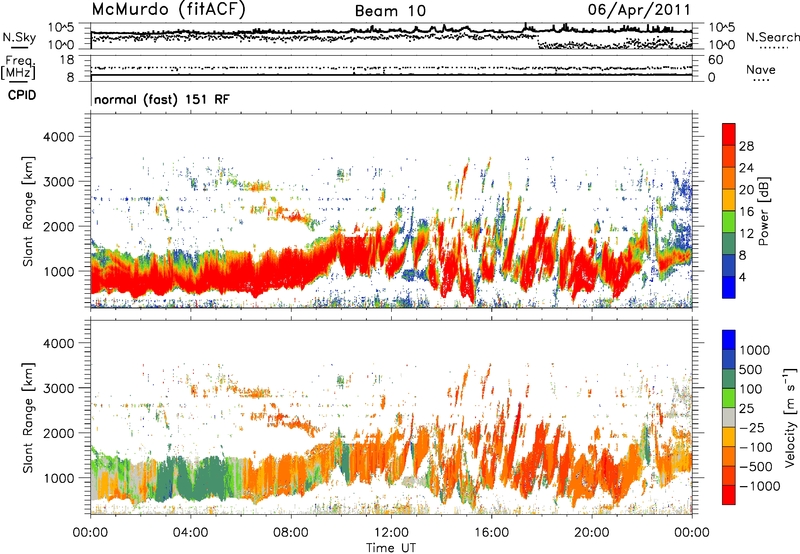
Task: Click the "-1000" value on Velocity color bar
Action: pyautogui.click(x=759, y=486)
